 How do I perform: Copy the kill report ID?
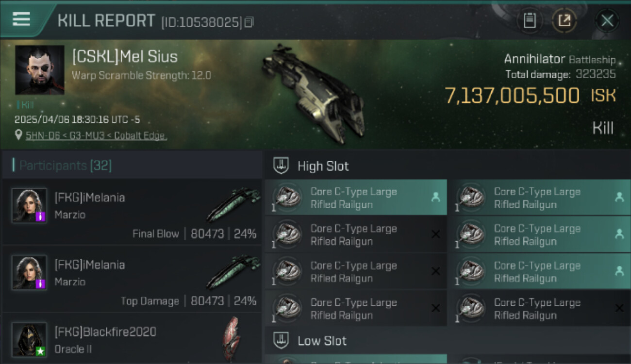249,22
